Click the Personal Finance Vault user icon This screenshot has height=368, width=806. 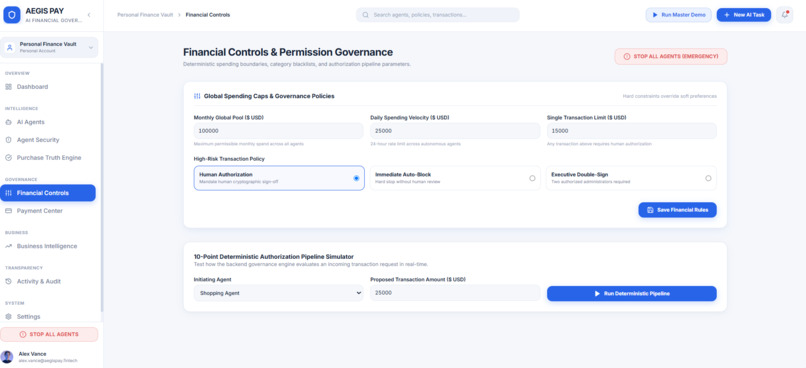click(x=10, y=47)
